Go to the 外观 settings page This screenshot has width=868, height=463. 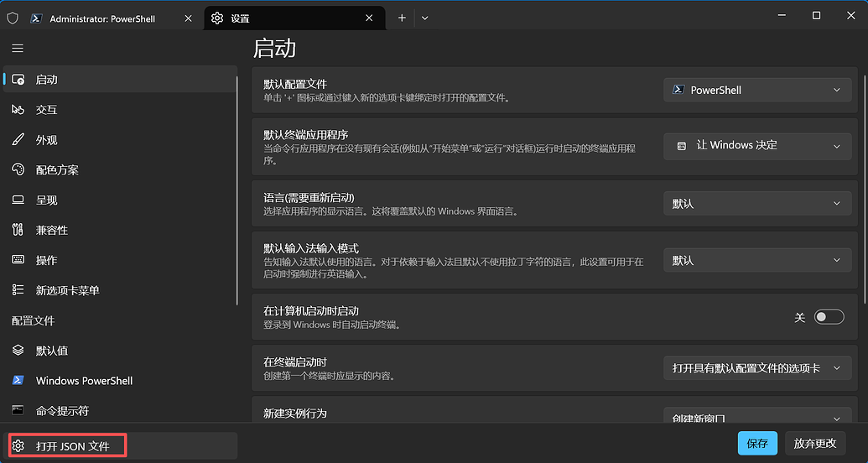120,139
